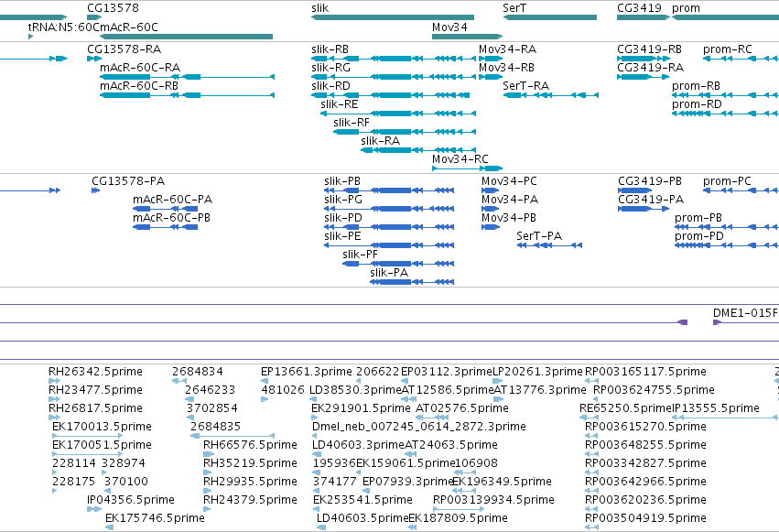Click protein mAcR-60C-PB label
The image size is (779, 532).
click(171, 218)
